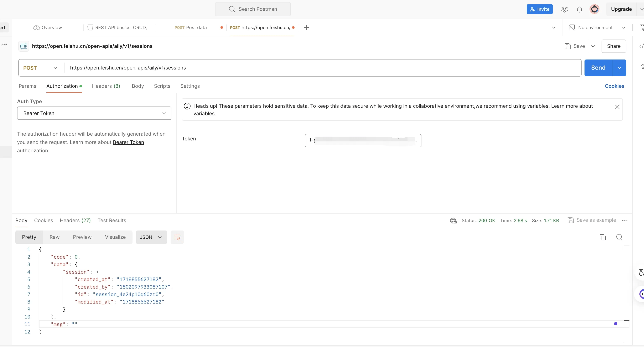The image size is (644, 347).
Task: Open a new tab with the plus icon
Action: point(306,27)
